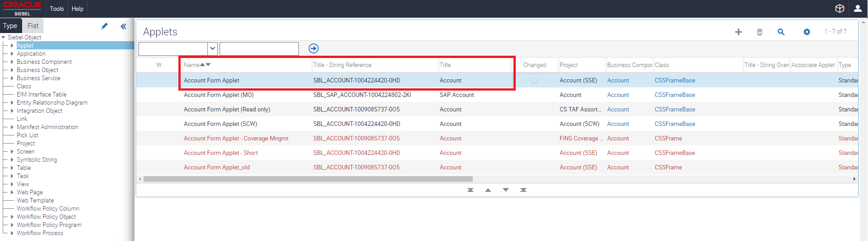This screenshot has height=241, width=868.
Task: Select the Link tree item
Action: click(x=22, y=119)
